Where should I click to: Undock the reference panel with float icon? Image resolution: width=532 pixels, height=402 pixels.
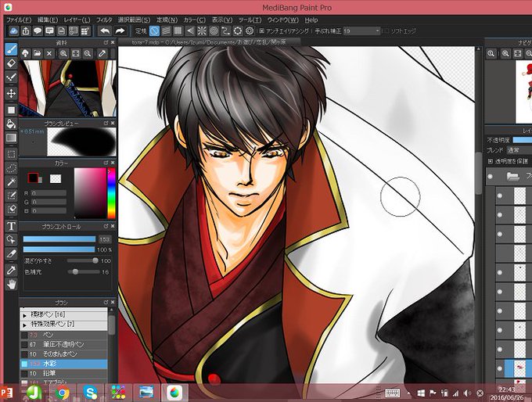pyautogui.click(x=106, y=42)
